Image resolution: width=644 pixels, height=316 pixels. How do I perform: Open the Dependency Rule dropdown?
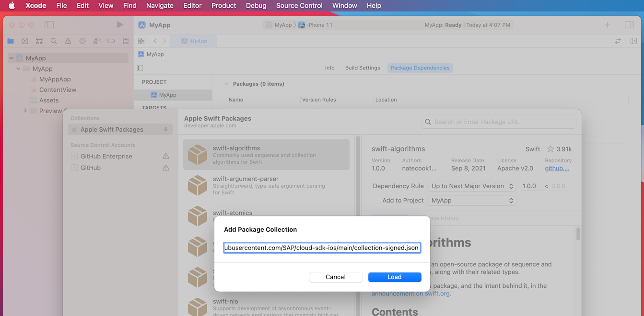click(x=472, y=186)
